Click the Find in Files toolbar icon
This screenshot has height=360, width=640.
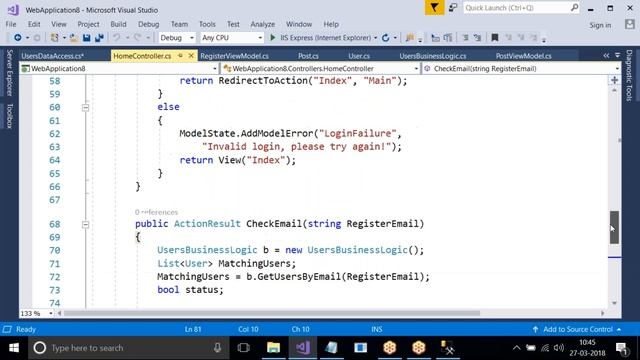click(x=409, y=38)
